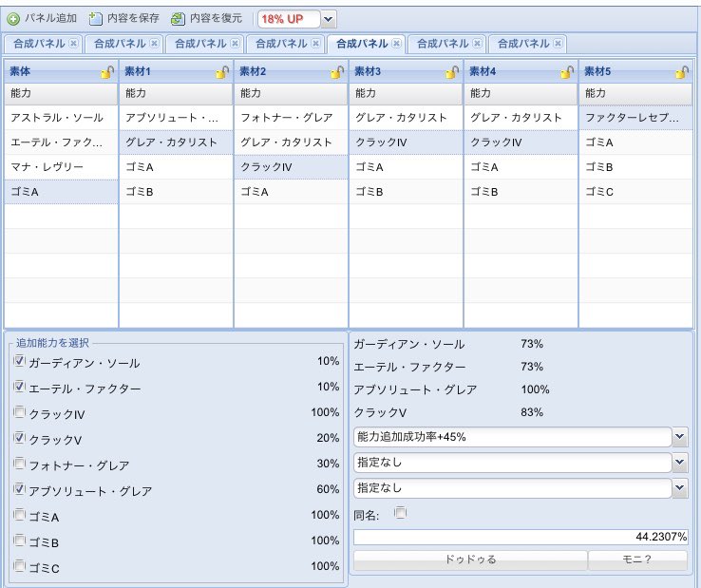Image resolution: width=701 pixels, height=588 pixels.
Task: Click the 素材5 column title
Action: [597, 71]
